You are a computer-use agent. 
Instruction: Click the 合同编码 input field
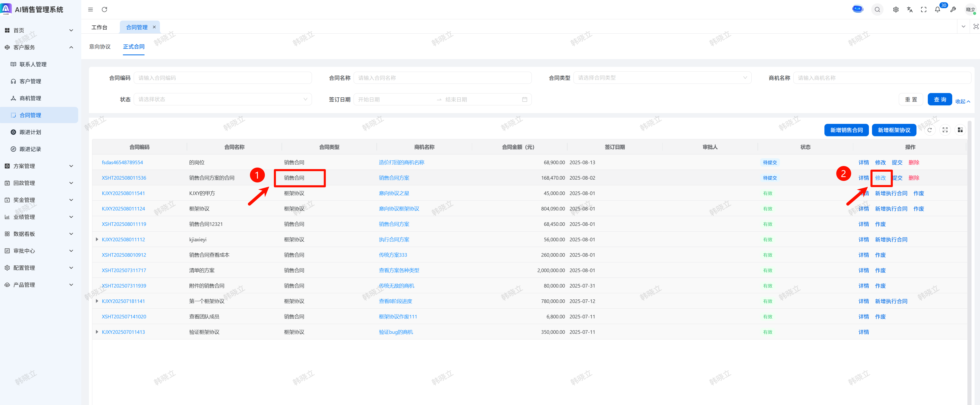click(x=222, y=78)
